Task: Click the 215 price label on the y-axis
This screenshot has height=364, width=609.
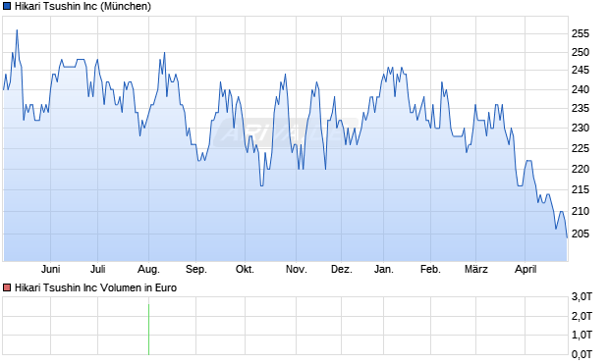Action: (581, 189)
